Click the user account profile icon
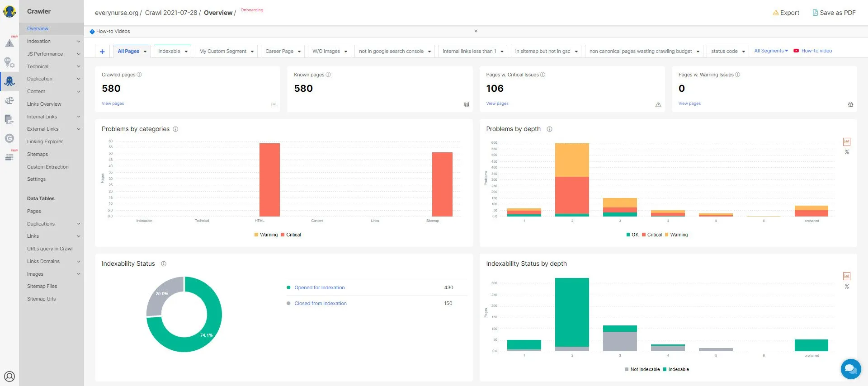Image resolution: width=868 pixels, height=386 pixels. [9, 376]
